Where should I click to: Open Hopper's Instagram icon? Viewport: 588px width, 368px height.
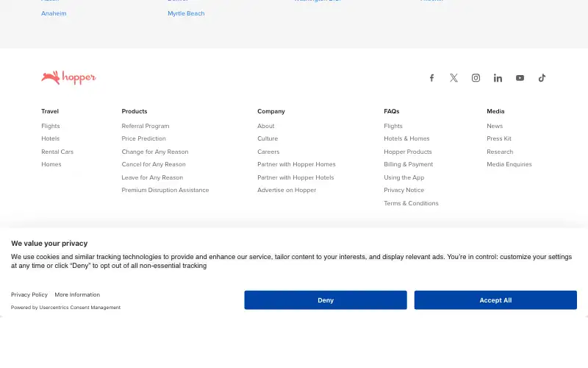tap(476, 78)
